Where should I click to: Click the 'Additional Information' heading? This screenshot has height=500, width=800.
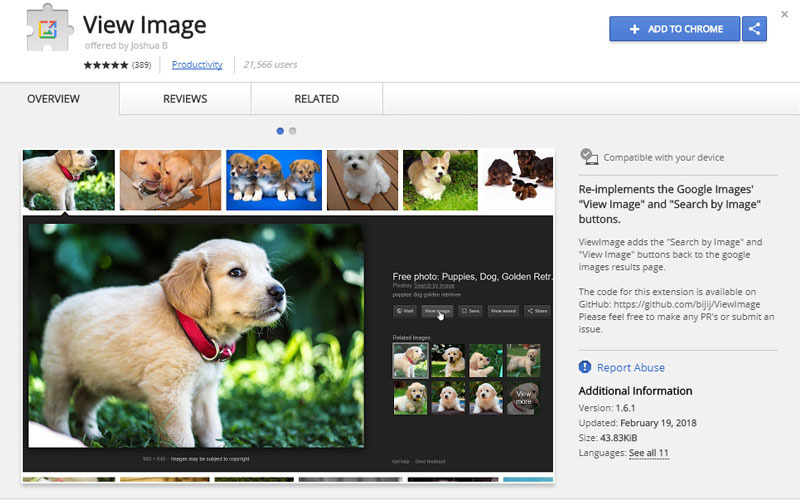[x=635, y=391]
